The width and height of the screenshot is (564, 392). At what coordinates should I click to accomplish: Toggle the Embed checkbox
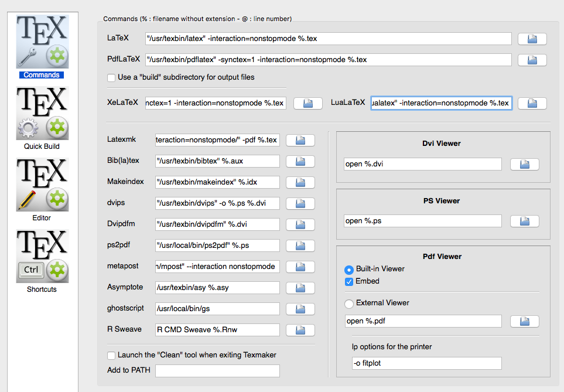click(x=349, y=281)
